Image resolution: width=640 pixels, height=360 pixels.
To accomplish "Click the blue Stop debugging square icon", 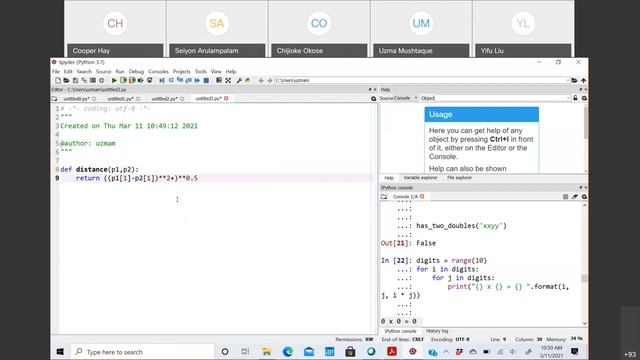I will pyautogui.click(x=207, y=80).
